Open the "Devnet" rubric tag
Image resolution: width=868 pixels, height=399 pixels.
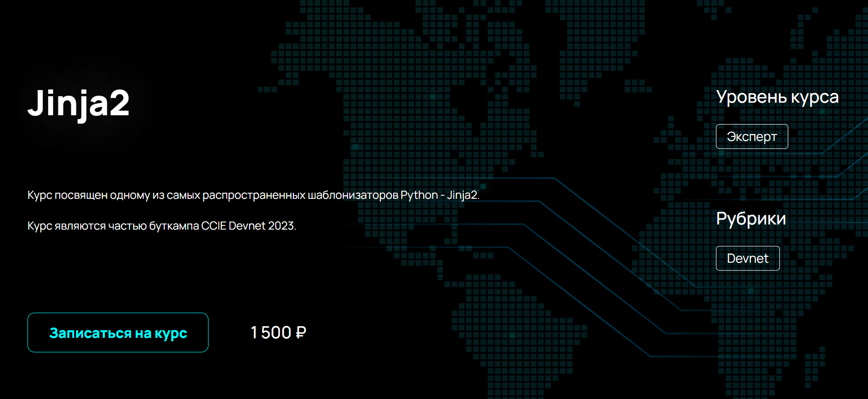[747, 259]
